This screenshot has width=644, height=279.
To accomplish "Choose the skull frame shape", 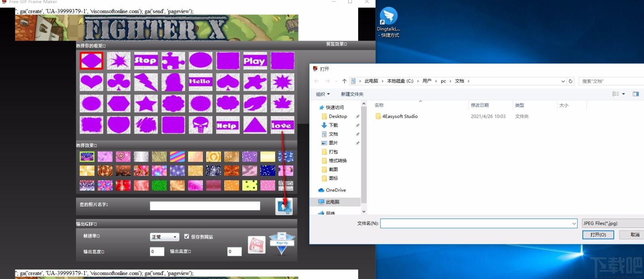I will point(200,125).
